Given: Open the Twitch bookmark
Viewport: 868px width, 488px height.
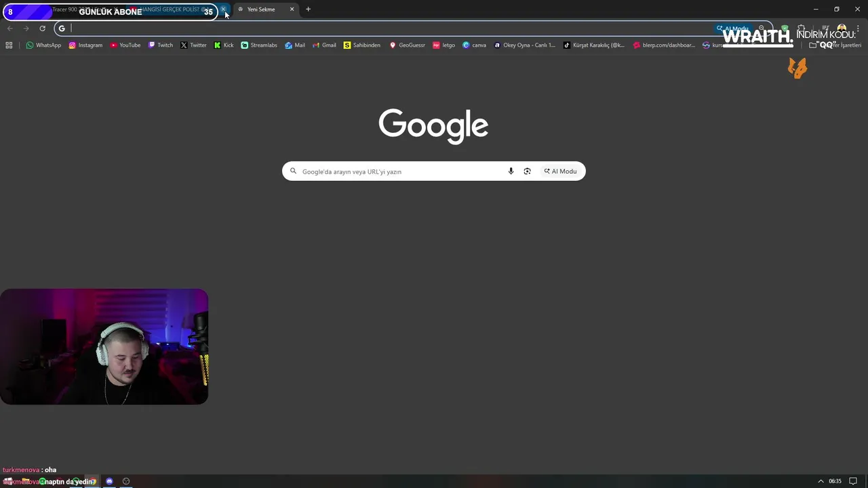Looking at the screenshot, I should [x=161, y=45].
